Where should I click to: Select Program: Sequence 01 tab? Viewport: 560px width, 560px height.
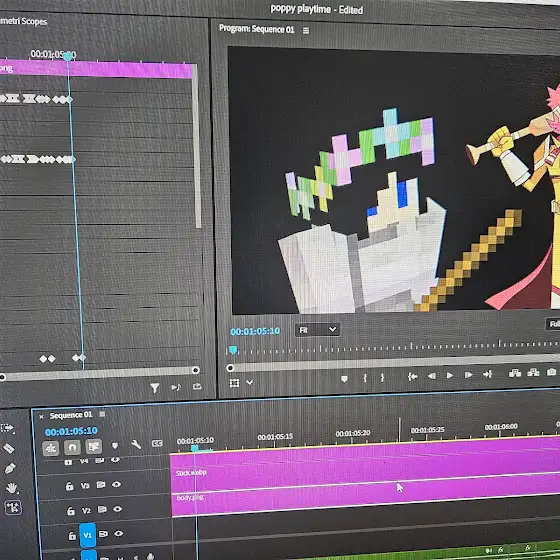point(256,29)
